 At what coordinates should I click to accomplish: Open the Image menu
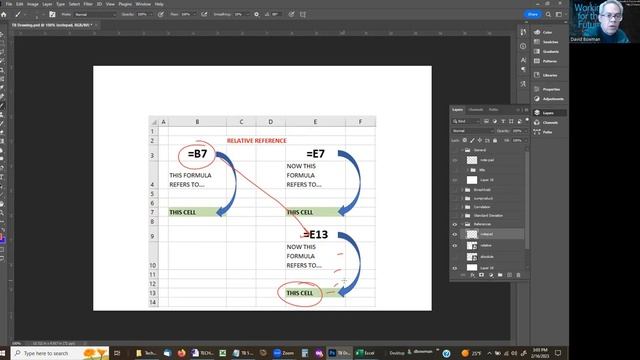(33, 4)
